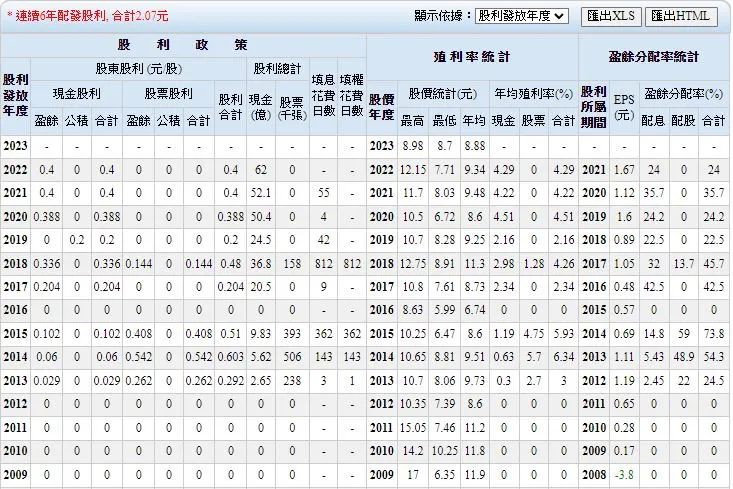Click the red note 連續6年配發股利, 合計2.07元
The height and width of the screenshot is (489, 733).
coord(87,16)
